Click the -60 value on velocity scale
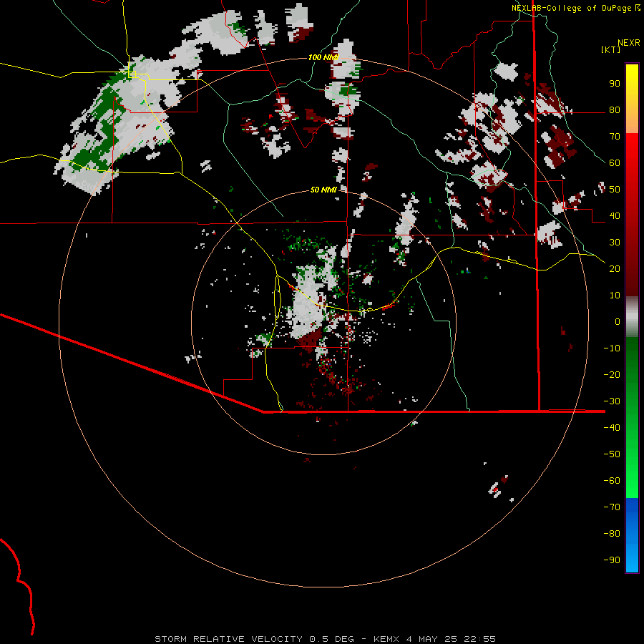The height and width of the screenshot is (644, 644). pyautogui.click(x=612, y=481)
